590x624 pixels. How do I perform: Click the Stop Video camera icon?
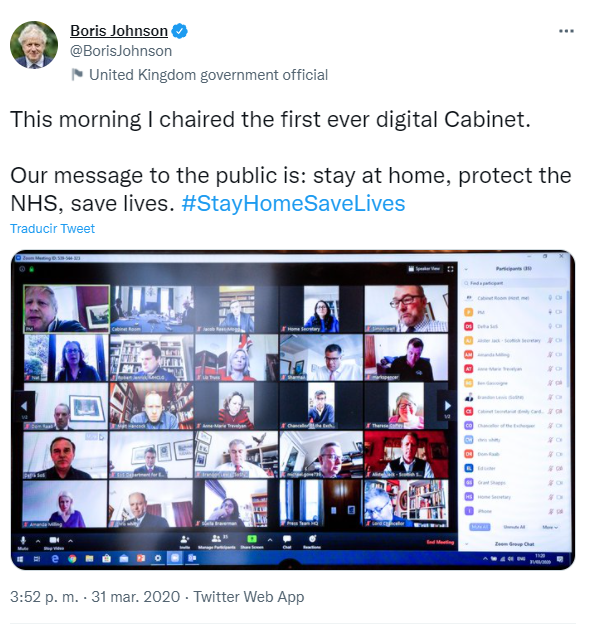coord(54,540)
